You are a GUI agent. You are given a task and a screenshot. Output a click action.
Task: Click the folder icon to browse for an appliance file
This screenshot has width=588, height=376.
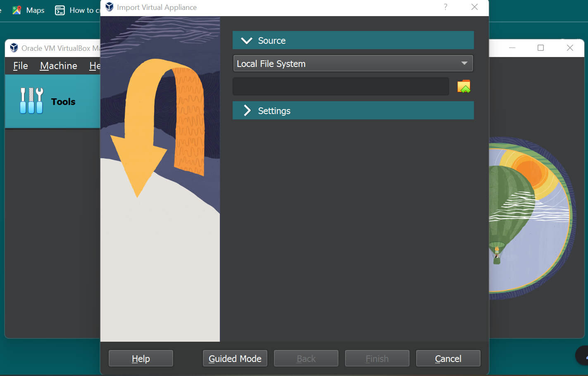pos(464,86)
